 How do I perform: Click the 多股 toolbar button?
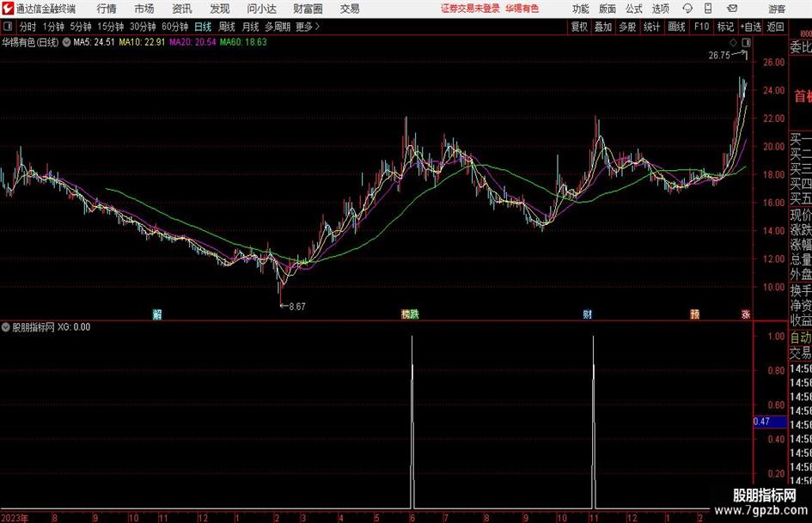627,27
